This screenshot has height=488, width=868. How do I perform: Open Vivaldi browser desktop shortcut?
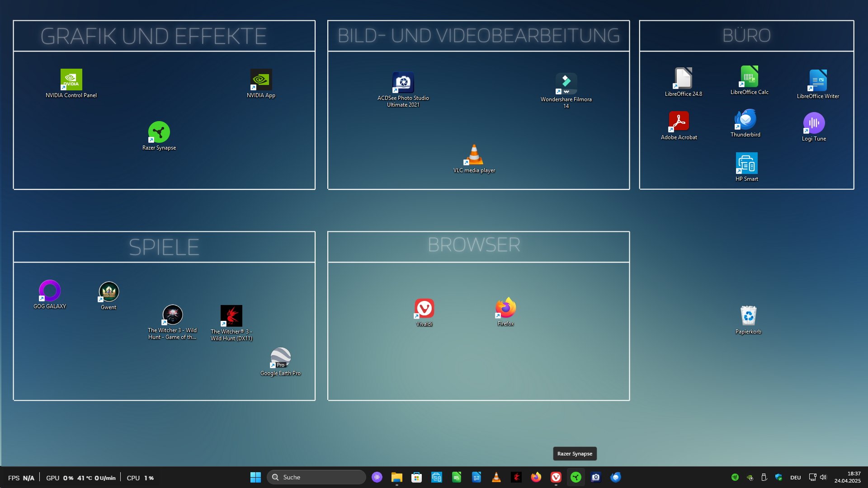point(424,309)
